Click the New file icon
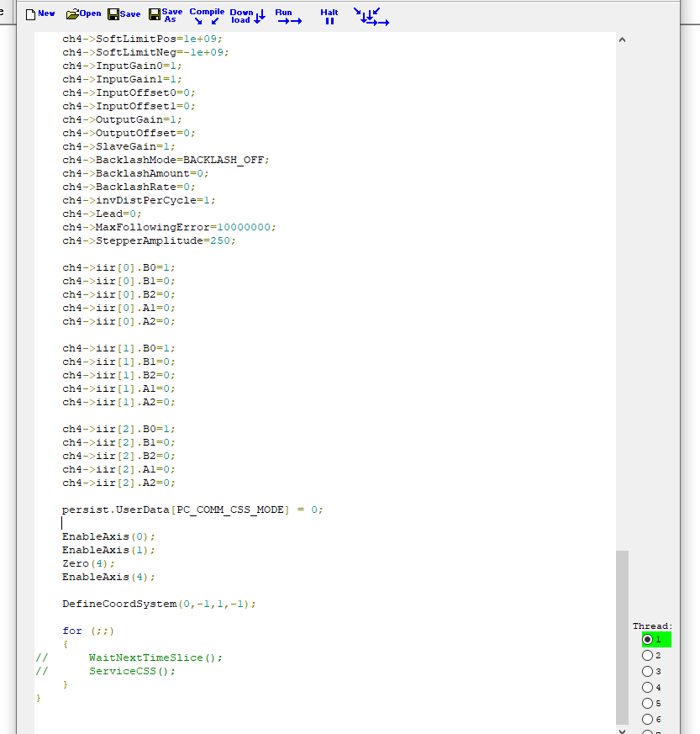The width and height of the screenshot is (700, 734). tap(40, 14)
